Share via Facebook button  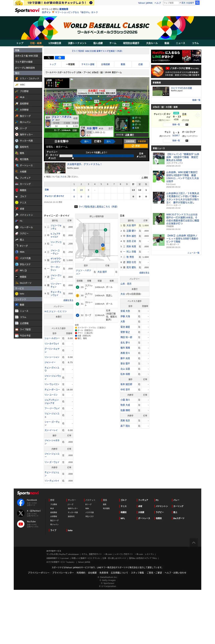coord(60,58)
